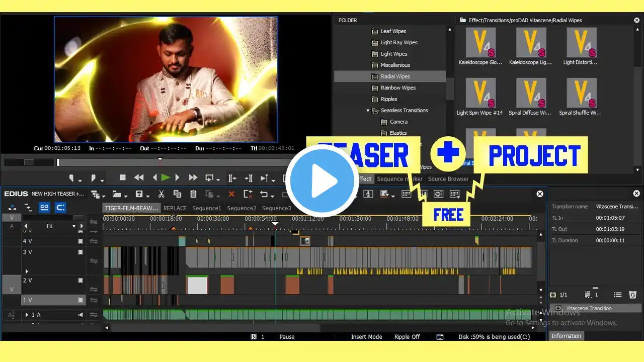Delete the effect with Information panel trash icon

(x=633, y=295)
